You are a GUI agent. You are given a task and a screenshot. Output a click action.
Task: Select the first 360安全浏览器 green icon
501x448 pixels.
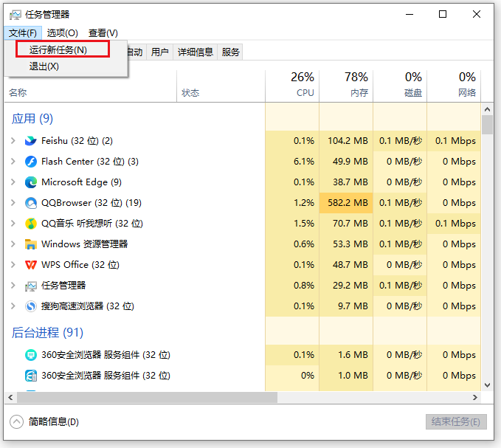point(31,355)
